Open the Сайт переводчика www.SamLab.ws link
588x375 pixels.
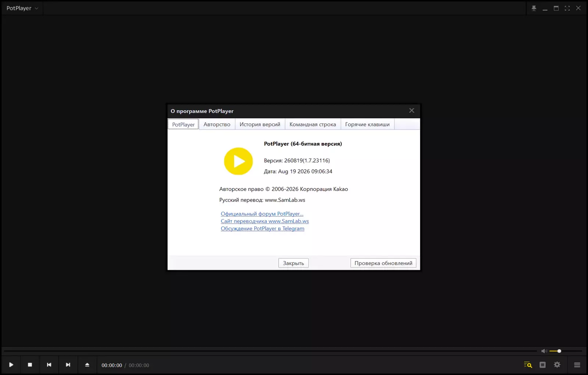coord(265,221)
